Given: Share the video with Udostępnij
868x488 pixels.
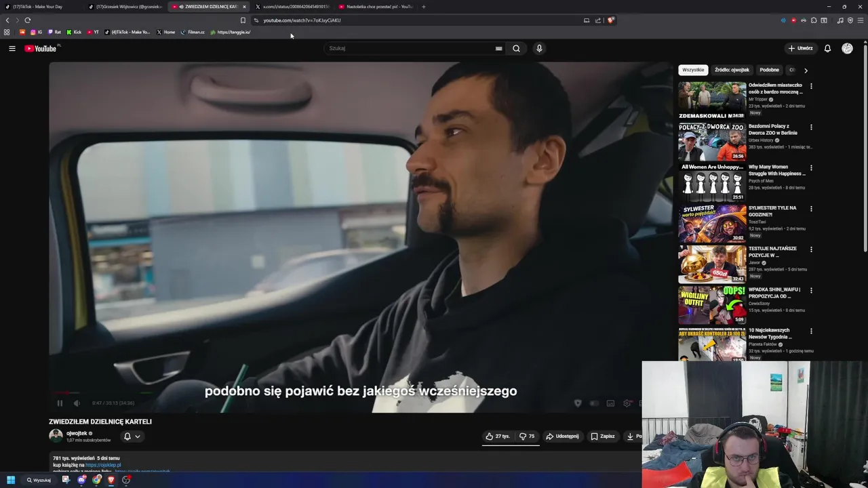Looking at the screenshot, I should click(x=563, y=436).
